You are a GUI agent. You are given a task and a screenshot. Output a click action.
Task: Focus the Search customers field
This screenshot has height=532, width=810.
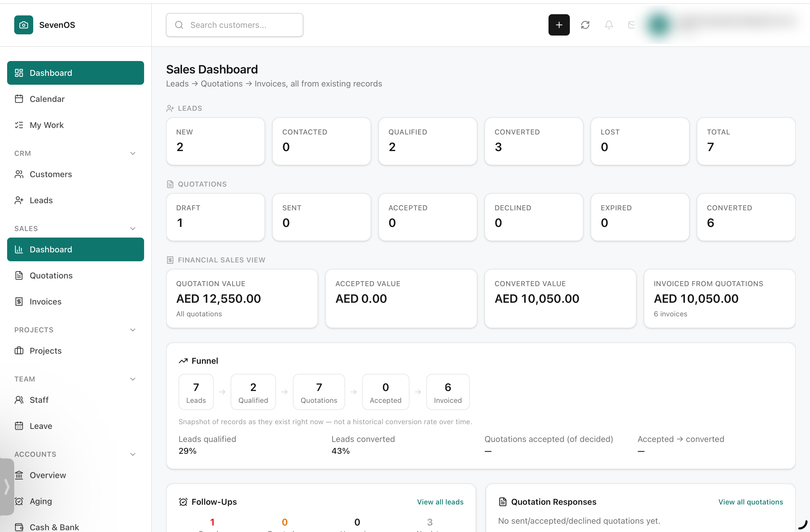[x=235, y=25]
